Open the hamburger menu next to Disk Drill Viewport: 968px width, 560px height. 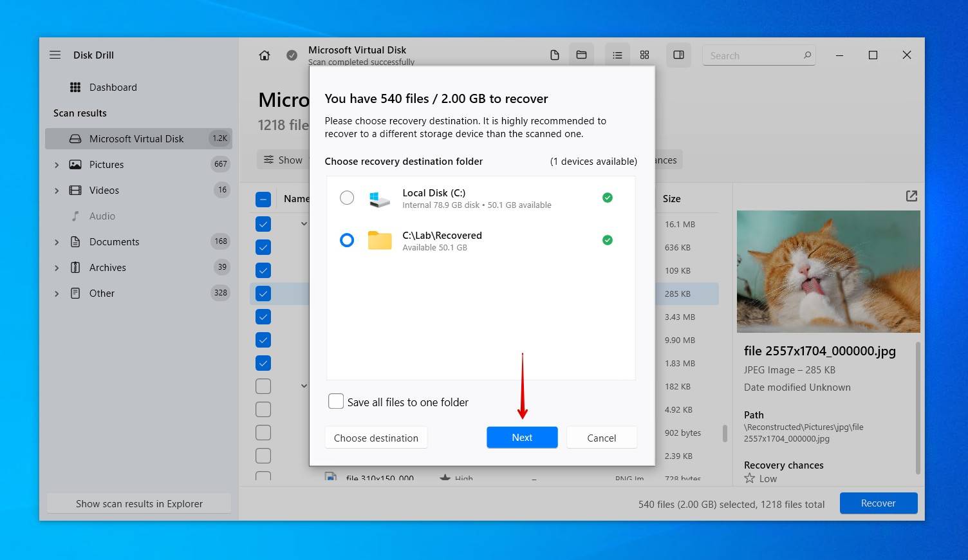pos(55,55)
